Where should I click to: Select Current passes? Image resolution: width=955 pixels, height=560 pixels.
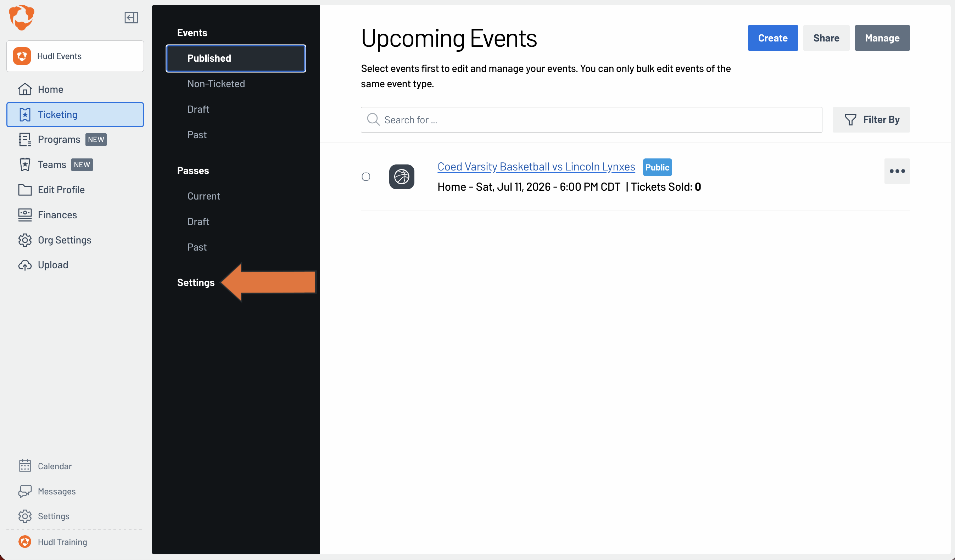203,196
